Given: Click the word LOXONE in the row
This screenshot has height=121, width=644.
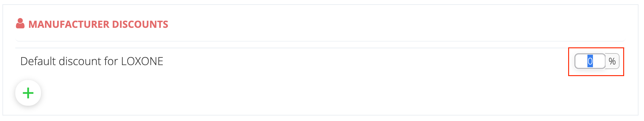Looking at the screenshot, I should [142, 61].
